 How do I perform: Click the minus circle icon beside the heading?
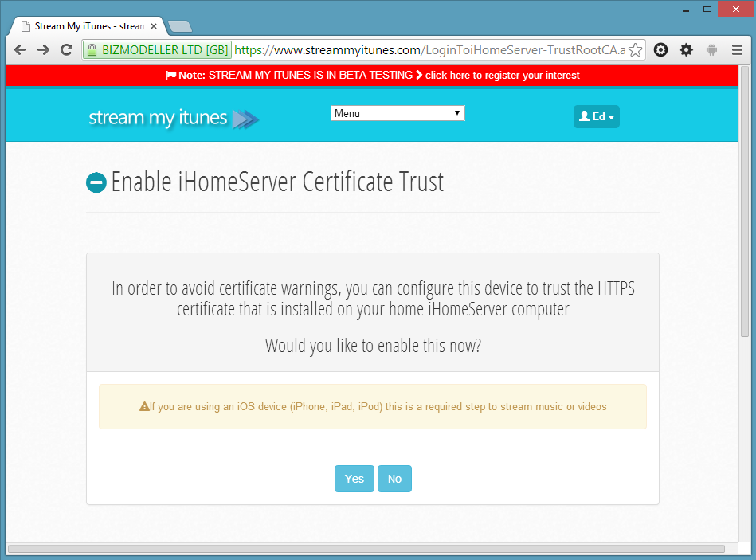[96, 182]
